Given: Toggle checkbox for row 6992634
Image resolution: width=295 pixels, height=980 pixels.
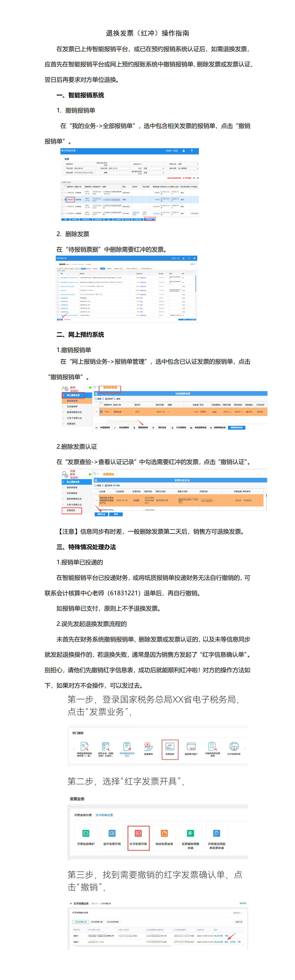Looking at the screenshot, I should (65, 207).
